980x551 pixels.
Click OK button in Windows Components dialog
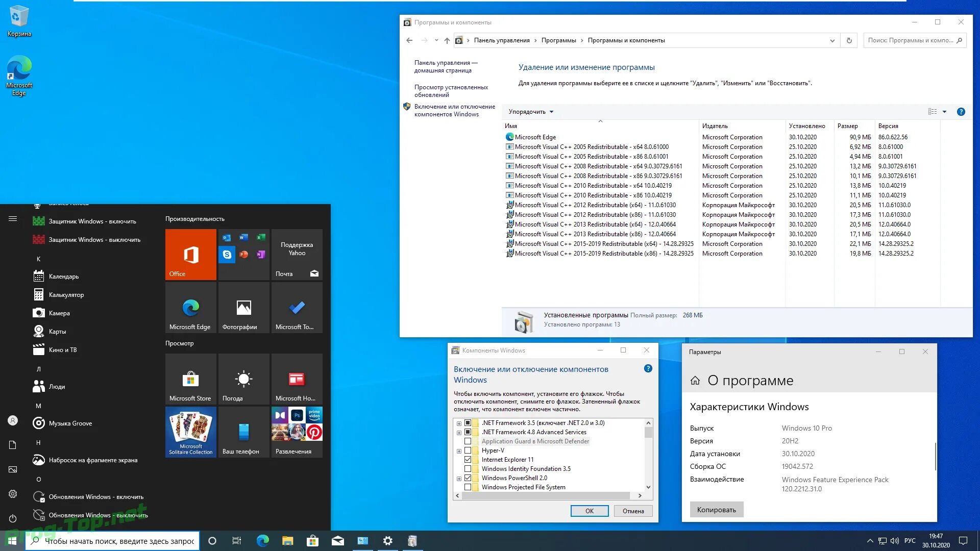coord(589,511)
